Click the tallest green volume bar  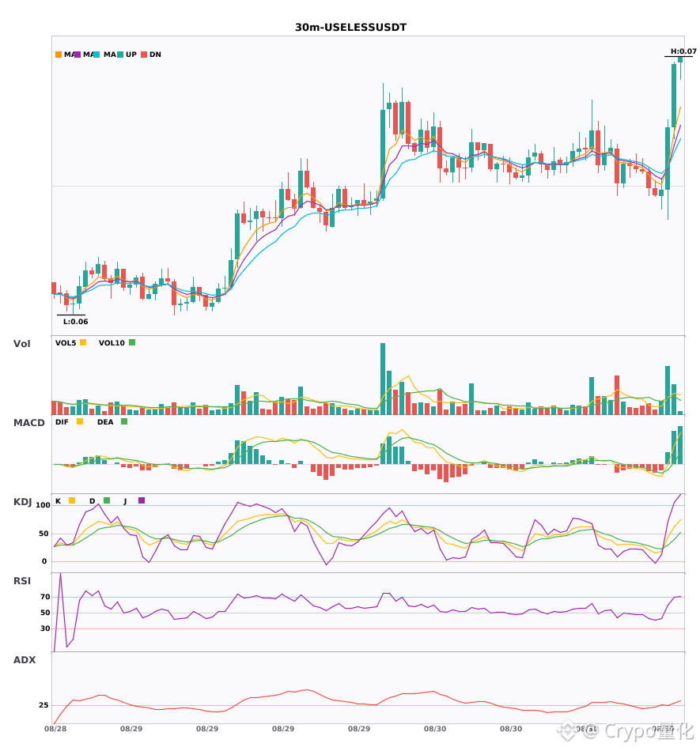pyautogui.click(x=383, y=379)
